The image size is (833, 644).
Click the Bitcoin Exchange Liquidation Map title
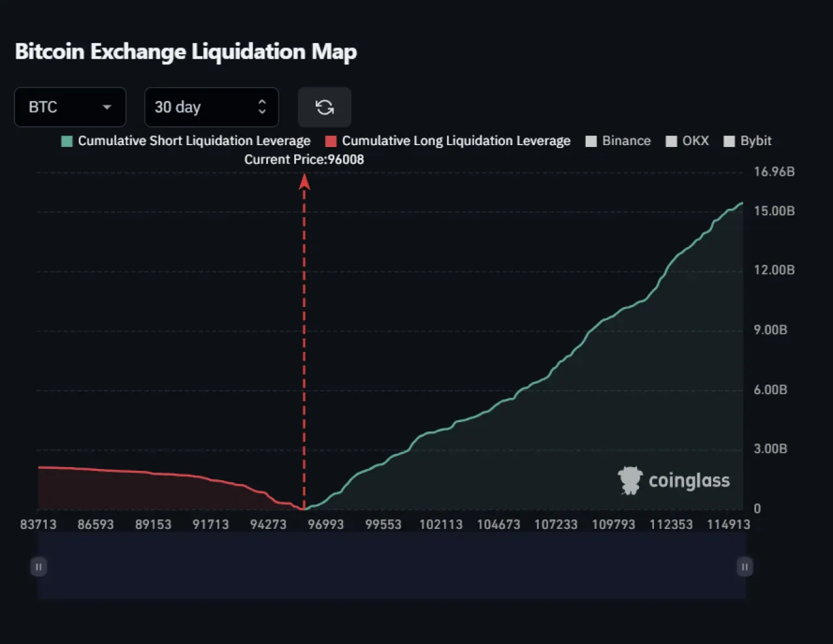(185, 51)
